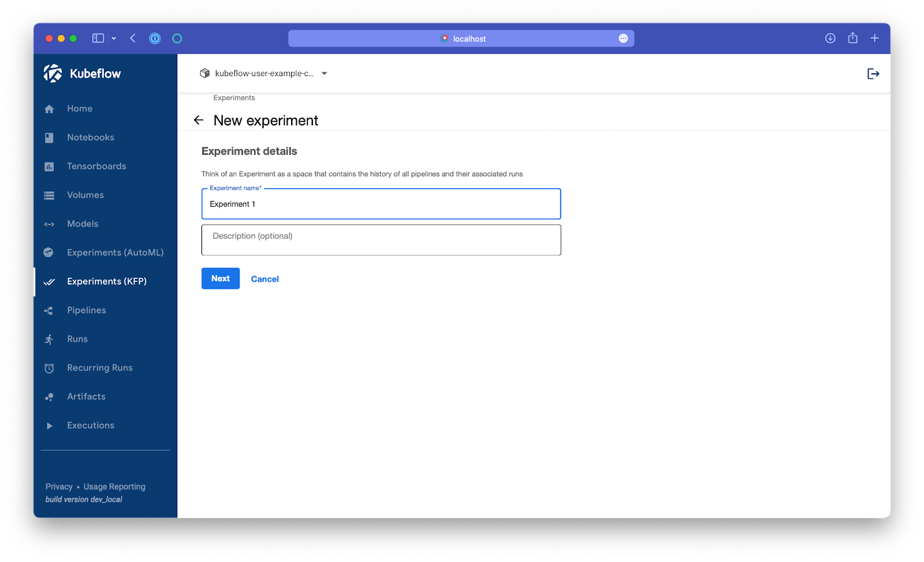
Task: Expand the browser sidebar options chevron
Action: [x=114, y=39]
